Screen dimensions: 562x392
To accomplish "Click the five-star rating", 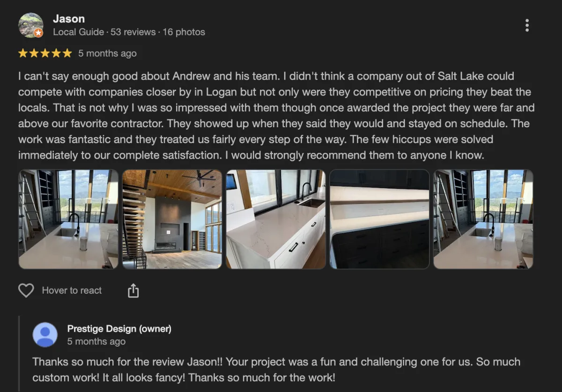I will tap(45, 53).
